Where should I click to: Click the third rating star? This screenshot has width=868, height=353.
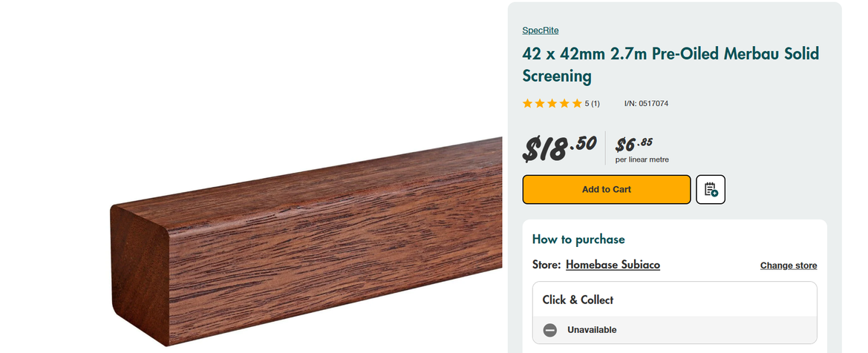[x=552, y=104]
